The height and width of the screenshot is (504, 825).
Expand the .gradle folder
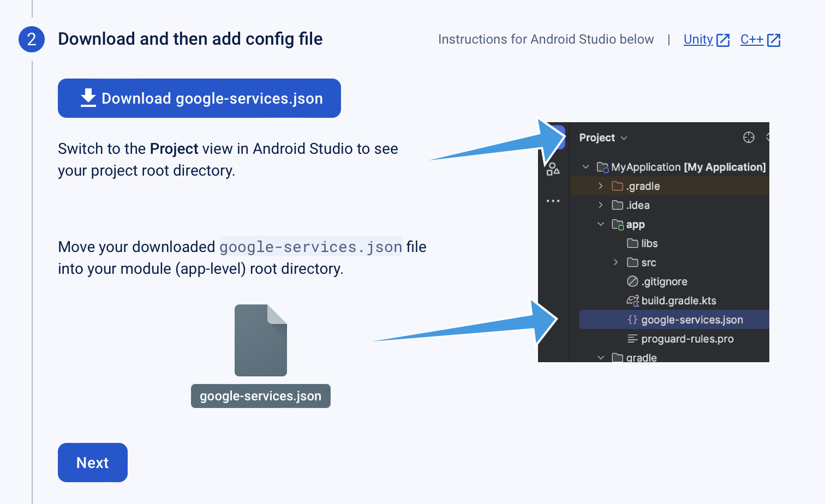[600, 185]
